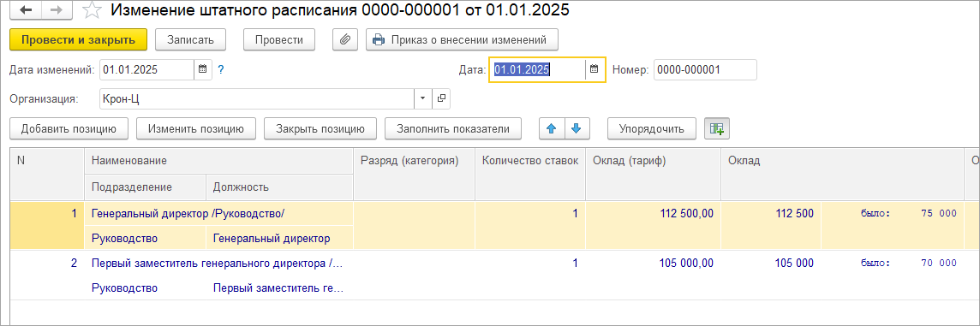Click the Наименование column header
The image size is (980, 326).
coord(218,161)
